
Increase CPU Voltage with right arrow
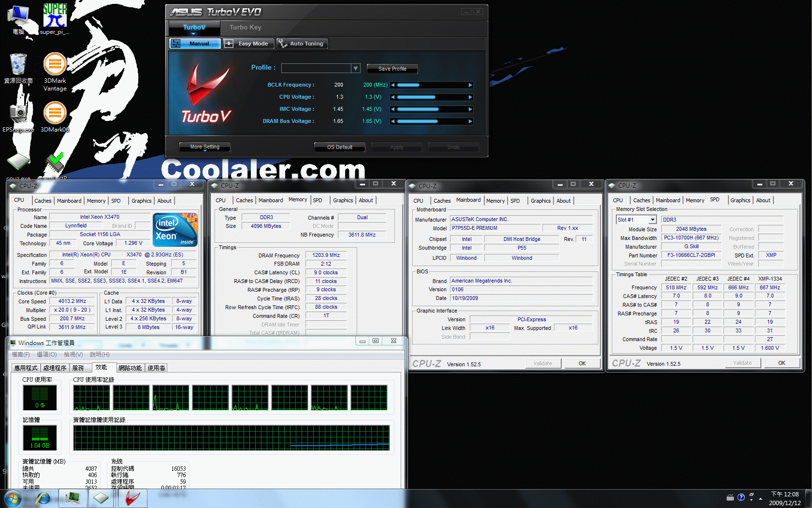[470, 97]
